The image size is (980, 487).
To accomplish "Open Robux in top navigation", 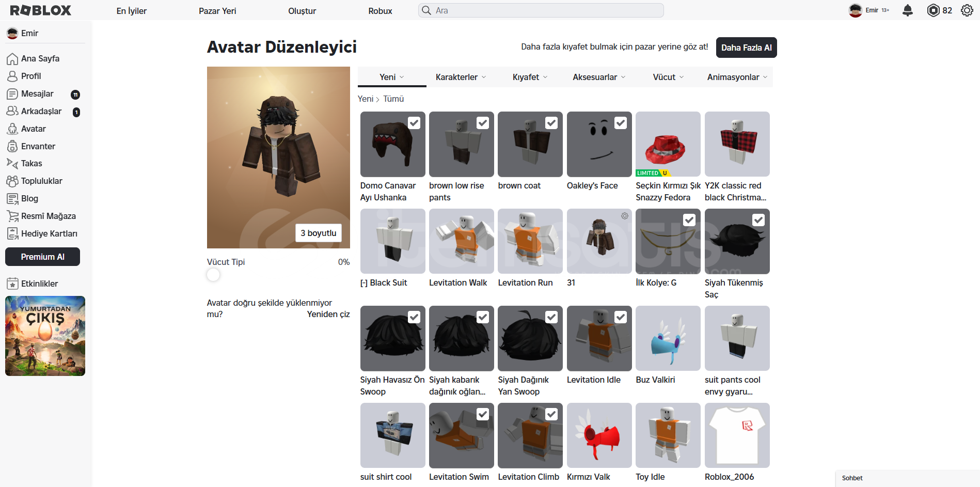I will (x=380, y=11).
